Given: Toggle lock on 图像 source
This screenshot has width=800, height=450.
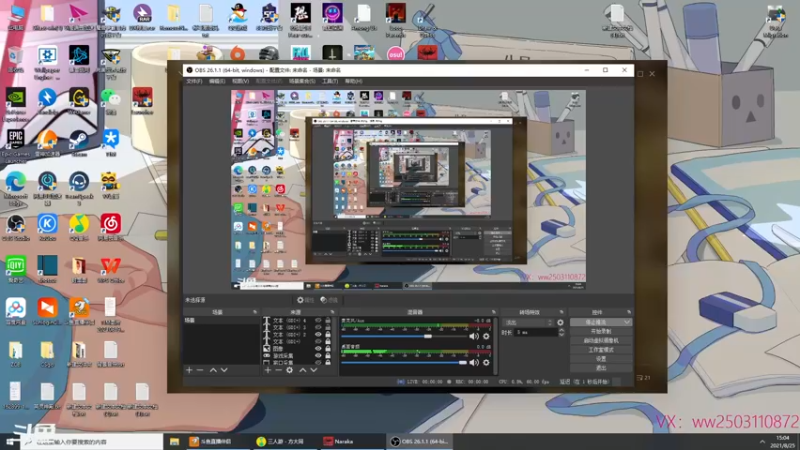Looking at the screenshot, I should 328,348.
